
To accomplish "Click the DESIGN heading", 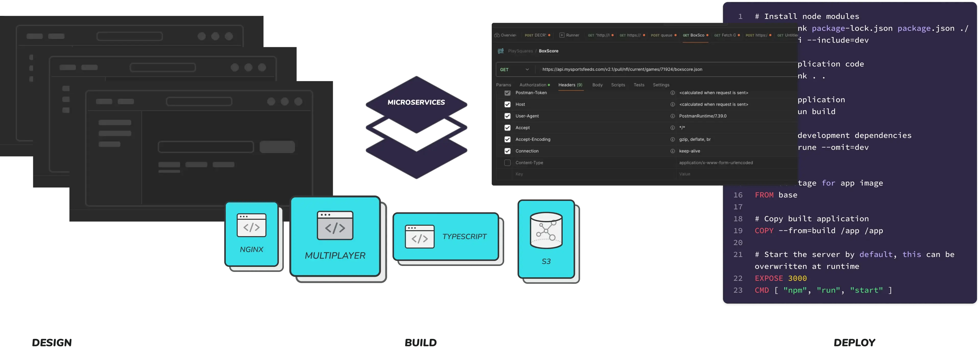I will tap(52, 342).
